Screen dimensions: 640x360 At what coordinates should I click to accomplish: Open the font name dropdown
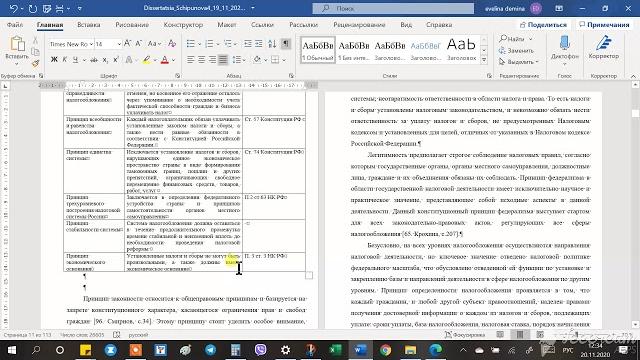coord(91,44)
